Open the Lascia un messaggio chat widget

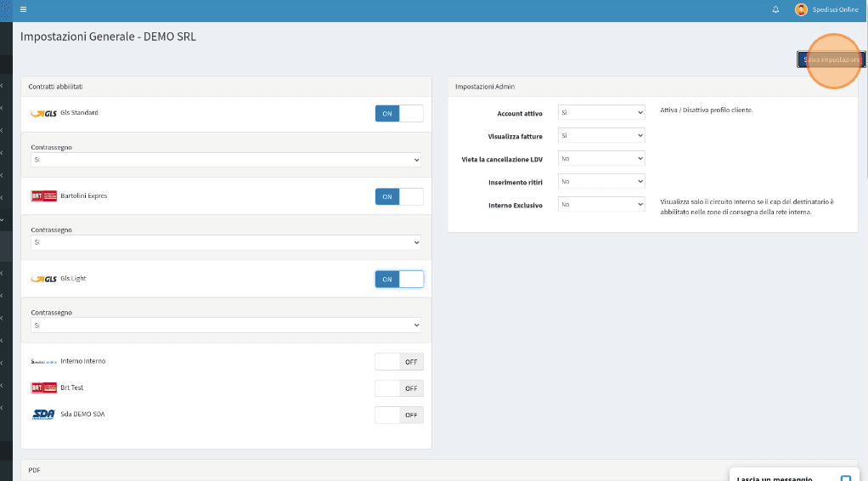coord(790,478)
